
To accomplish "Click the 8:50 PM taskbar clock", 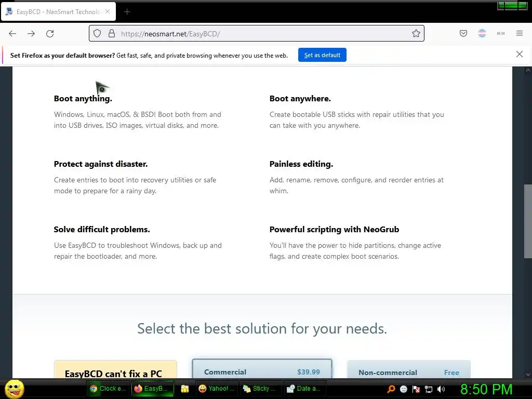I will 486,389.
